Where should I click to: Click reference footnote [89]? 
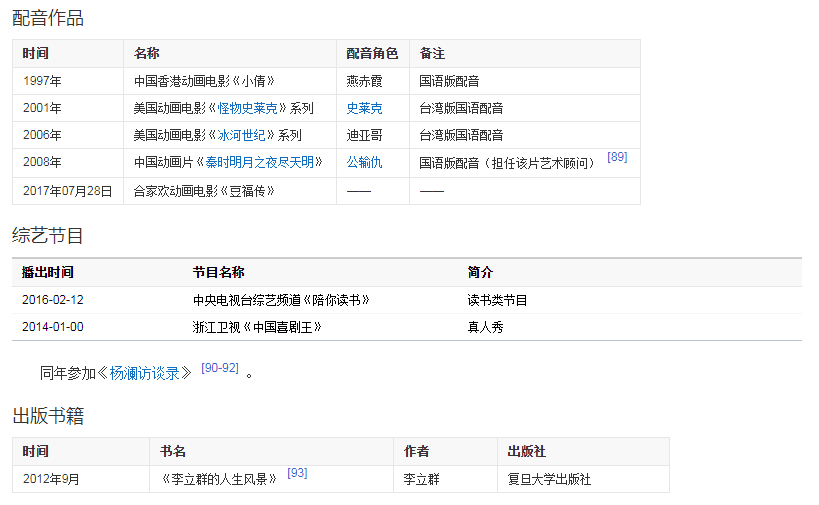(617, 157)
